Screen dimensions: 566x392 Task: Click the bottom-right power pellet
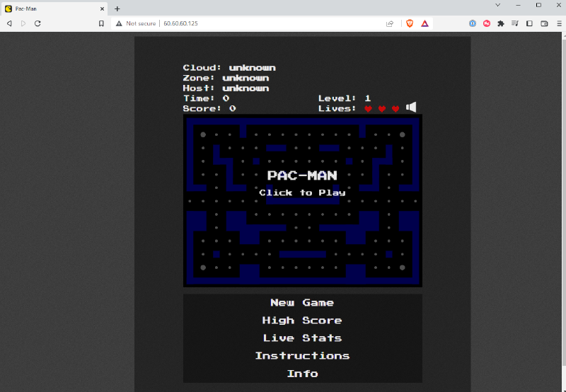click(403, 267)
